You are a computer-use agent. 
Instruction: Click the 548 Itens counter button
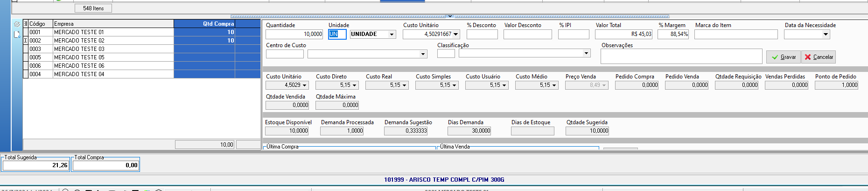pyautogui.click(x=93, y=8)
